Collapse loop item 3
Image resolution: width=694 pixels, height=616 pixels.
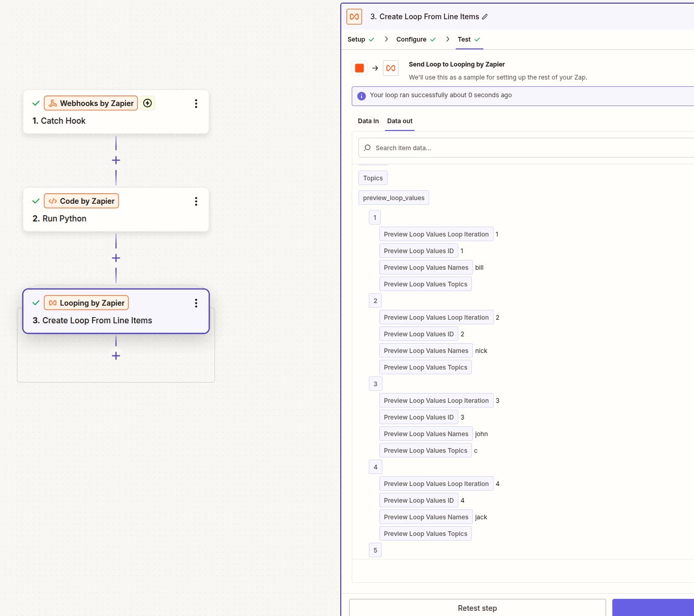coord(376,384)
